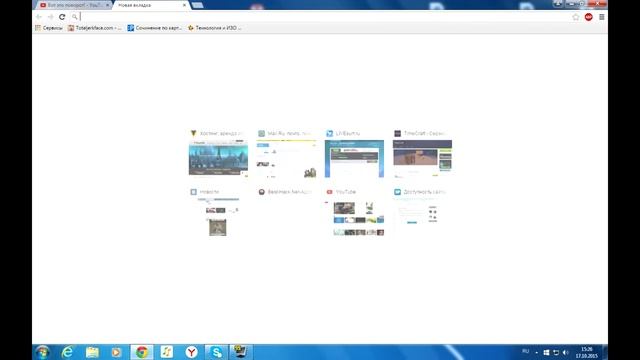Reload the page with the refresh icon
Screen dimensions: 640x360
click(x=62, y=17)
